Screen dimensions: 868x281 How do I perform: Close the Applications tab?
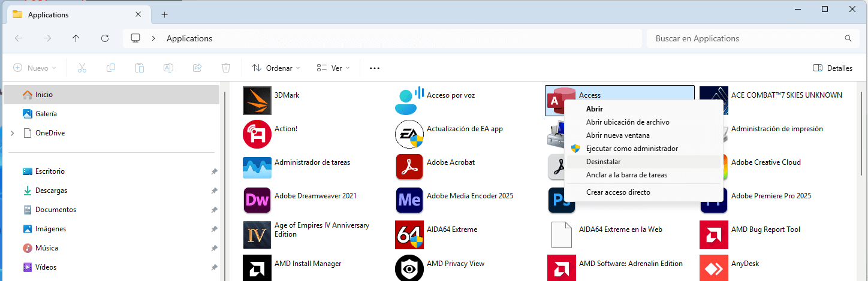point(138,14)
